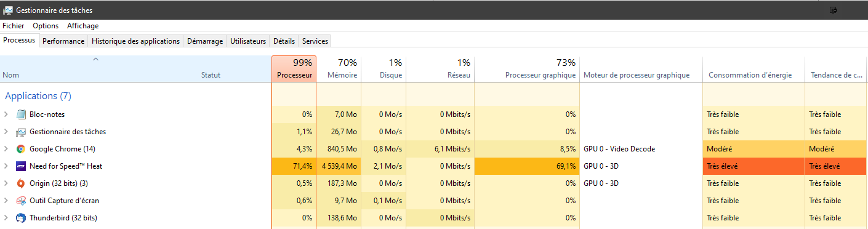Image resolution: width=868 pixels, height=229 pixels.
Task: Switch to the Démarrage tab
Action: tap(205, 41)
